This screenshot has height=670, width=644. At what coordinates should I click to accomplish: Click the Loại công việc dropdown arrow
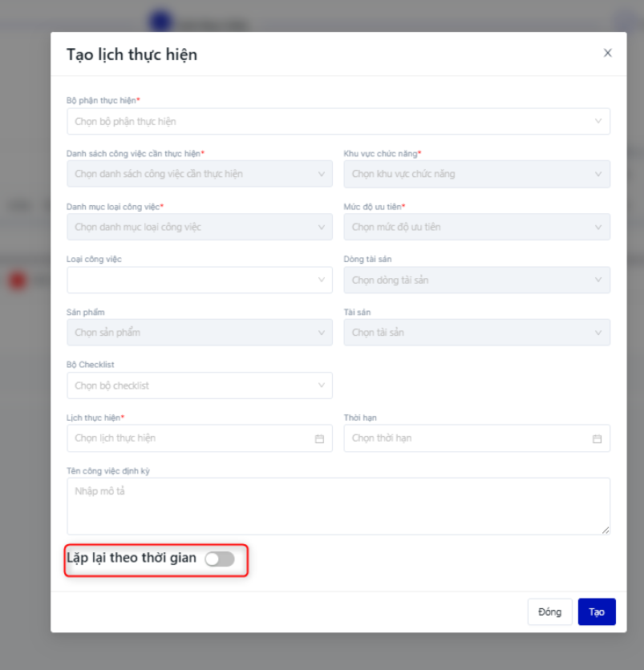click(322, 280)
